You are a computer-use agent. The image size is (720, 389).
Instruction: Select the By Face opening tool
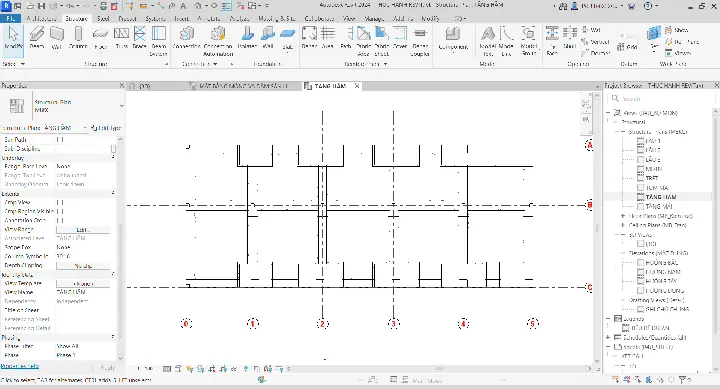click(552, 40)
